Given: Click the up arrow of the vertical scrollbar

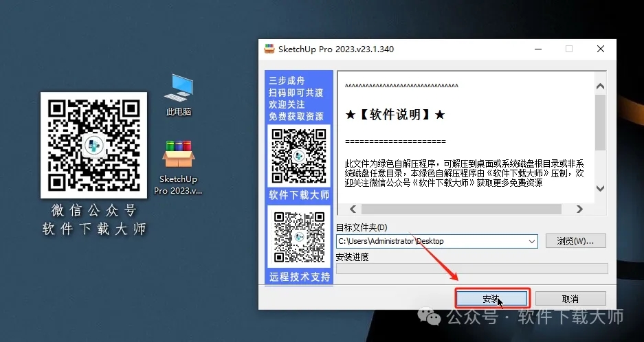Looking at the screenshot, I should [x=600, y=86].
